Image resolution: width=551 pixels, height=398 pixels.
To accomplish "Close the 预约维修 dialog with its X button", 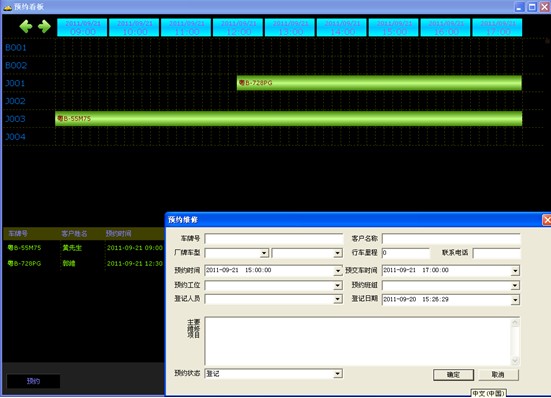I will (547, 220).
